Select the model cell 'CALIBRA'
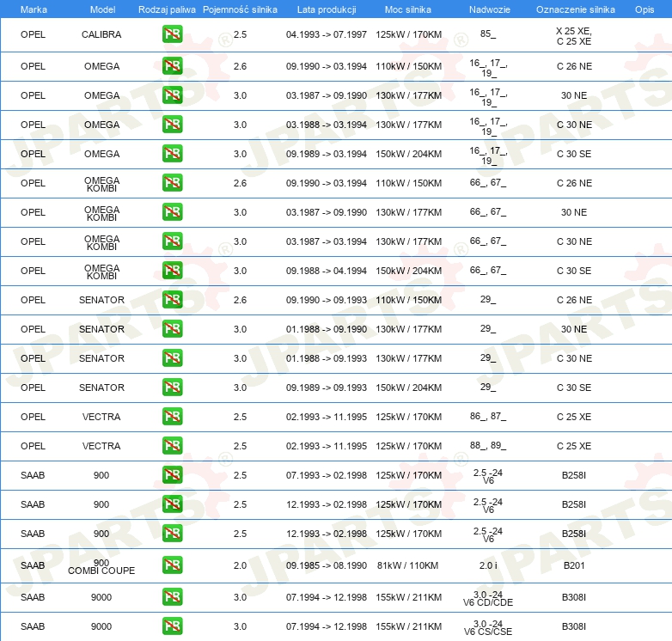 point(101,34)
